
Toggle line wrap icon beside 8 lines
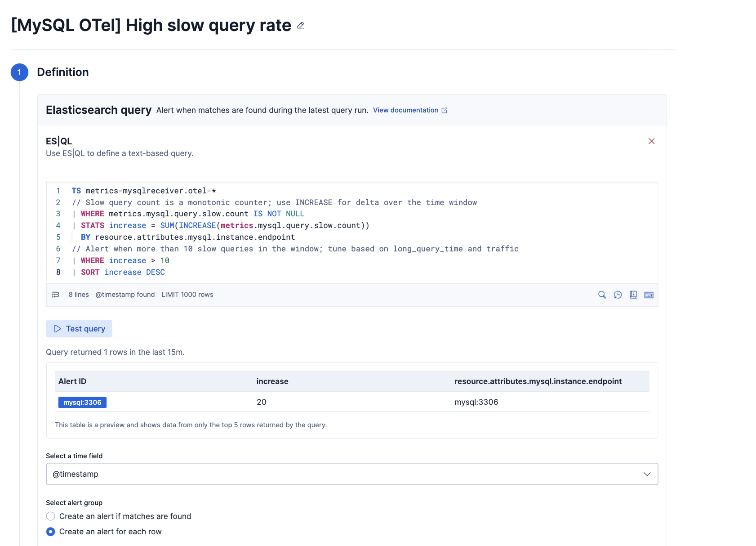pos(56,295)
